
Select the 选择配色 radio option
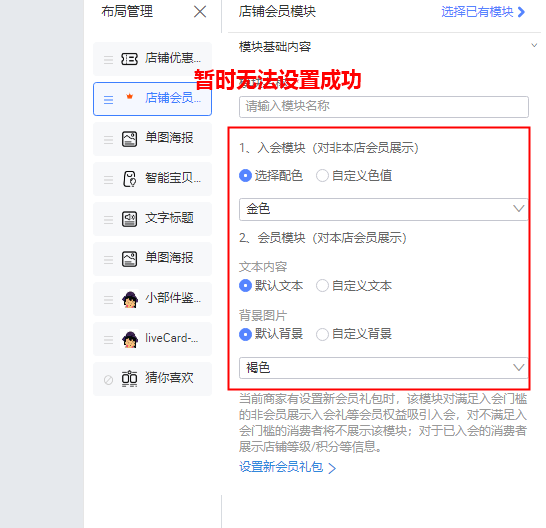click(245, 176)
